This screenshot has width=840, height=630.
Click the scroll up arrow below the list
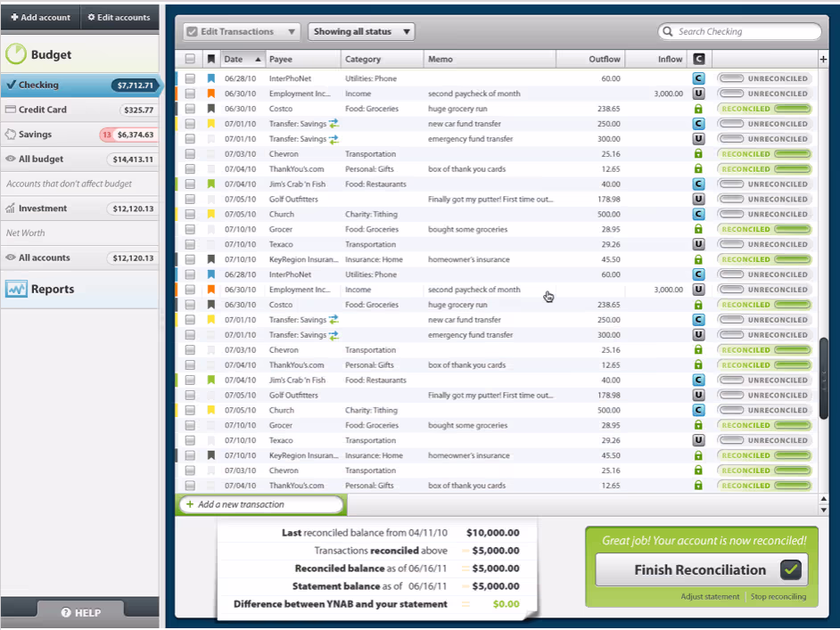(824, 499)
